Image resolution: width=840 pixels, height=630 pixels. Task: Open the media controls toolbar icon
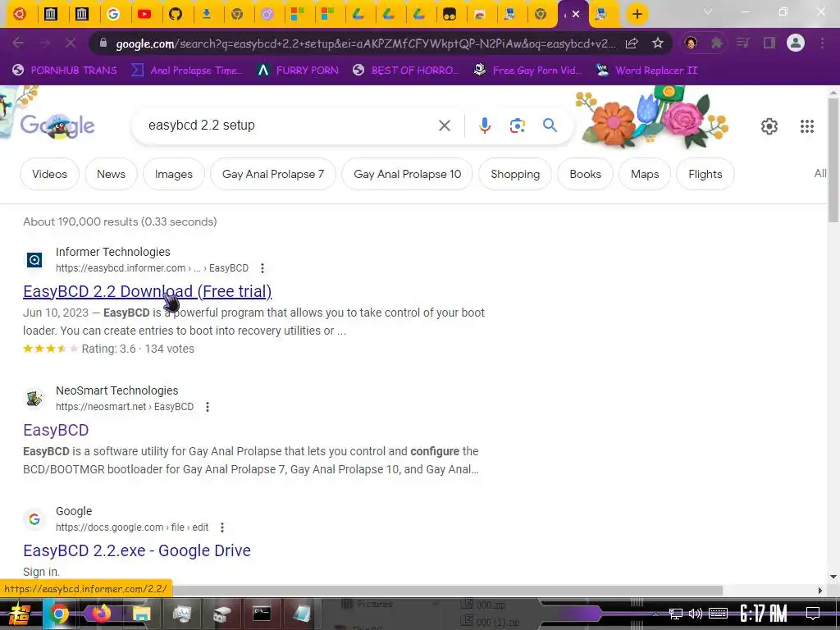[x=742, y=43]
